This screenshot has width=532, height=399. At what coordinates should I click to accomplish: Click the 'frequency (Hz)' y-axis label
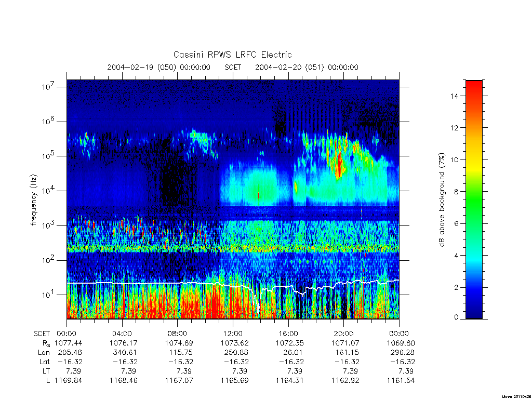click(33, 200)
